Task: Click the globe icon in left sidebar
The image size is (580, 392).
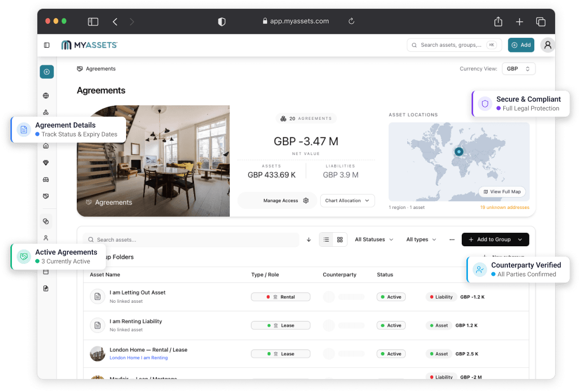Action: [x=46, y=96]
